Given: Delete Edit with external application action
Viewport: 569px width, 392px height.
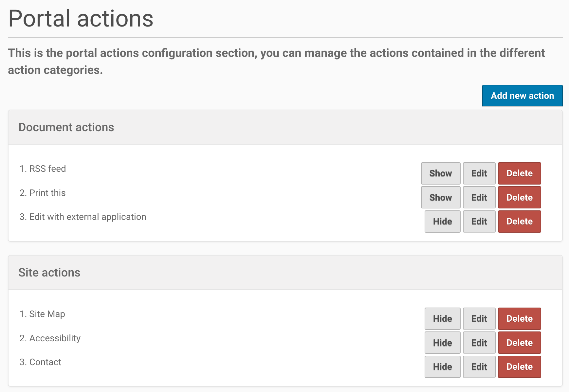Looking at the screenshot, I should pyautogui.click(x=519, y=222).
